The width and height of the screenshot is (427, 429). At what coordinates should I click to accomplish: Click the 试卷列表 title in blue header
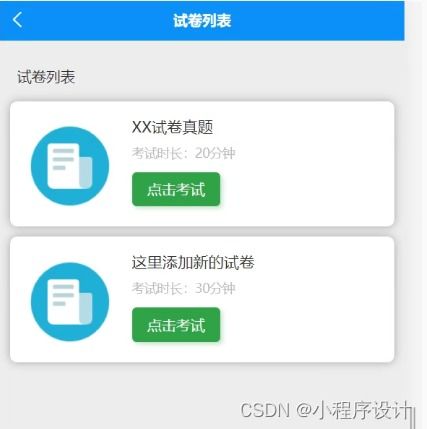pos(202,20)
